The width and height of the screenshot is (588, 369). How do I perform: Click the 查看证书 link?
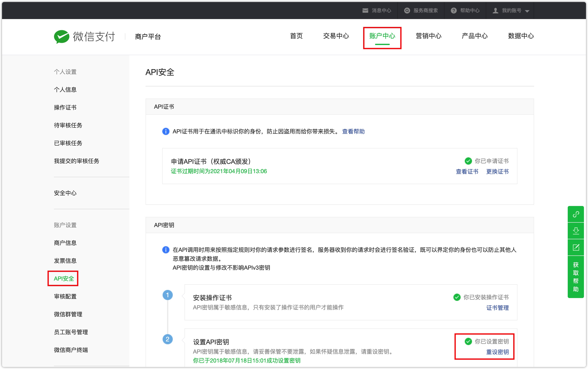coord(467,172)
